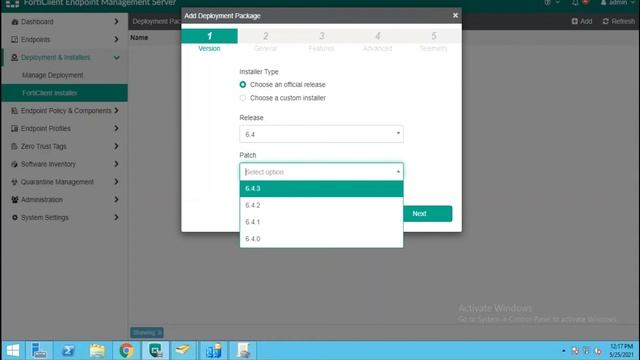Click the taskbar clock and date
Viewport: 640px width, 360px height.
621,351
